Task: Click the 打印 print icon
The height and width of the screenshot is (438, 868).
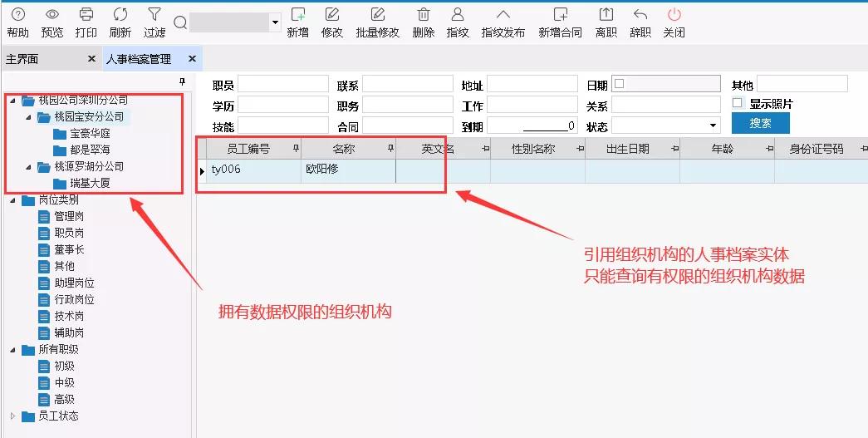Action: (x=86, y=14)
